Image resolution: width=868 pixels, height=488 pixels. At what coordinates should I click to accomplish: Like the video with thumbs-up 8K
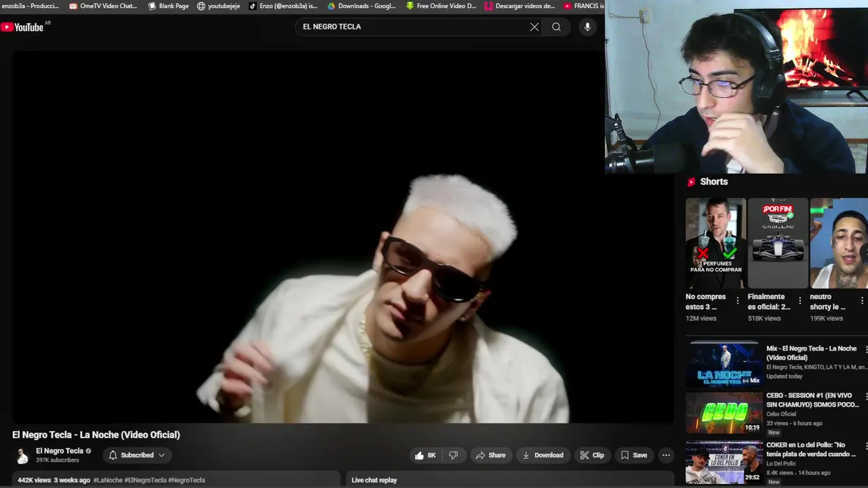pyautogui.click(x=425, y=455)
